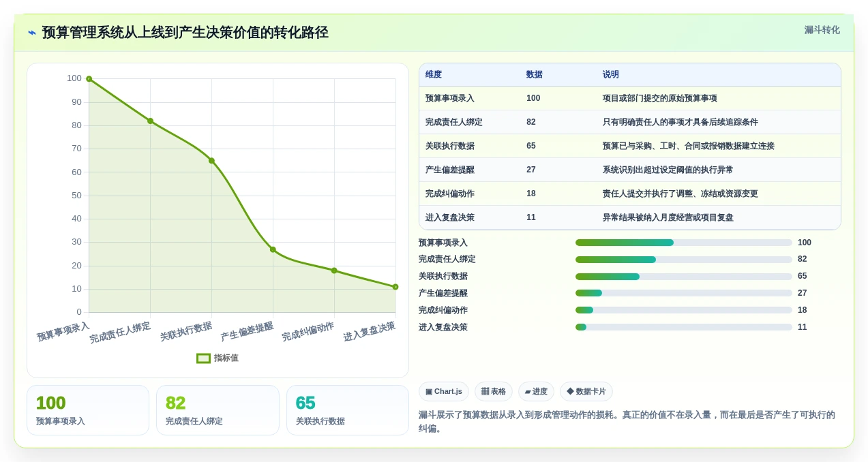This screenshot has height=462, width=868.
Task: Click the table value 27
Action: coord(531,170)
